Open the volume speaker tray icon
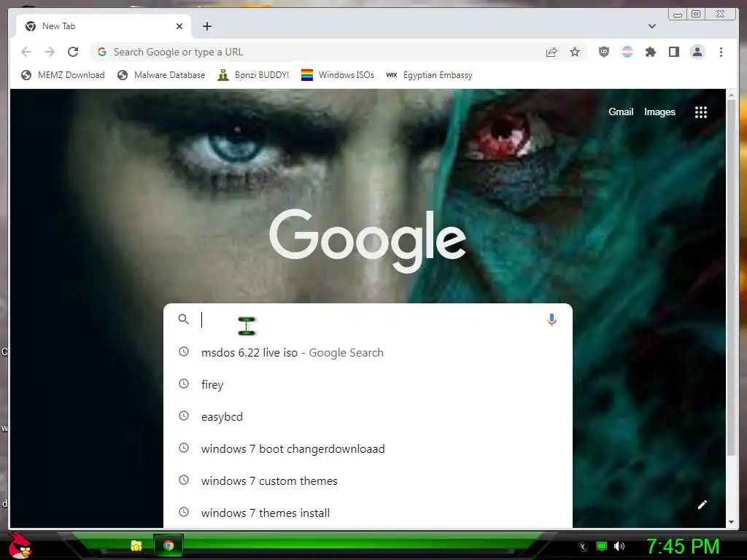Viewport: 747px width, 560px height. (619, 546)
